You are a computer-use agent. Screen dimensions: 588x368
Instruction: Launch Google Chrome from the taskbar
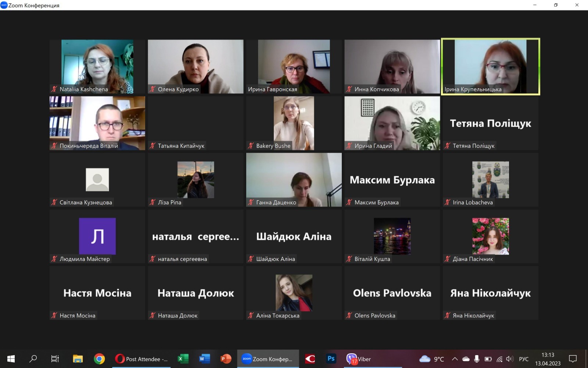click(x=99, y=359)
